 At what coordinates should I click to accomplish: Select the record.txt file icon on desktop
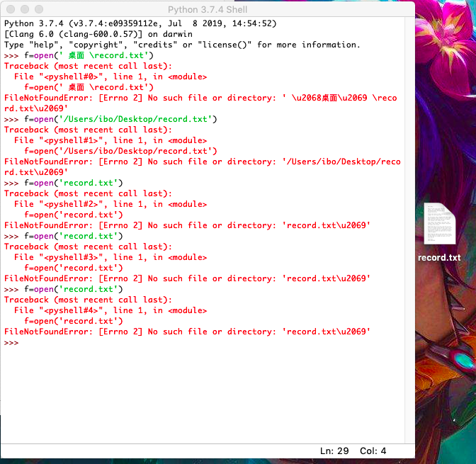point(439,223)
